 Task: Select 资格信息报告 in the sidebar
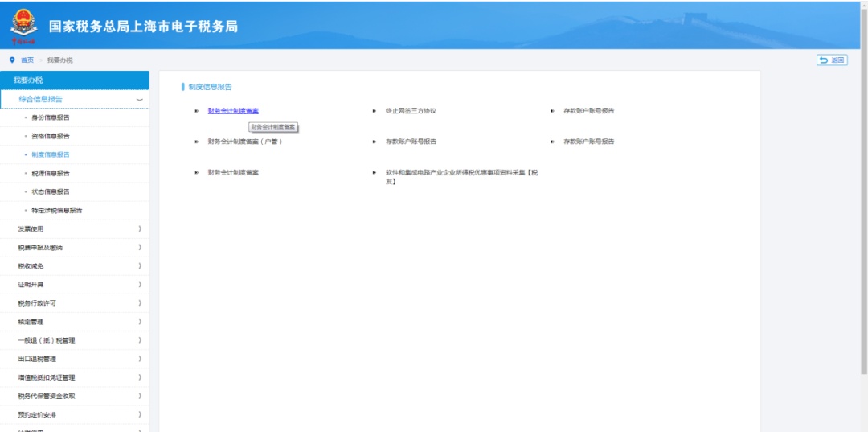click(x=51, y=136)
